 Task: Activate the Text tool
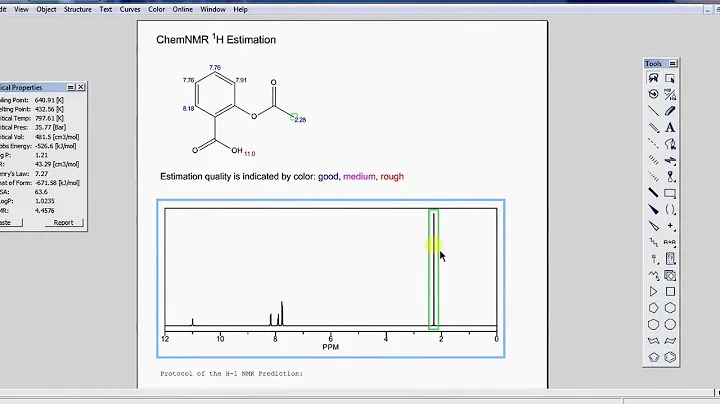[x=670, y=128]
